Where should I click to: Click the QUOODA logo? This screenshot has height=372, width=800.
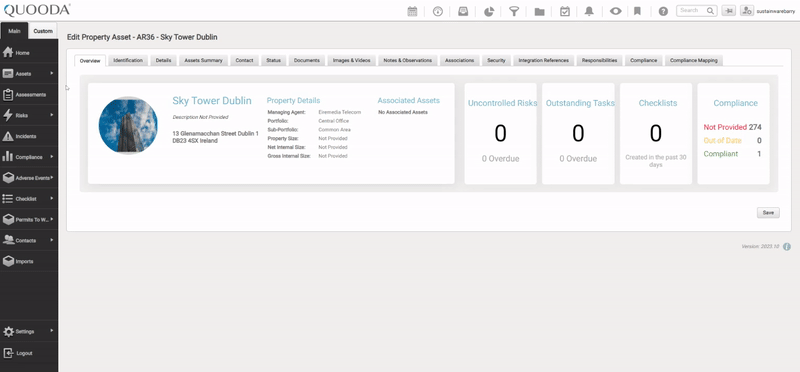(x=37, y=10)
